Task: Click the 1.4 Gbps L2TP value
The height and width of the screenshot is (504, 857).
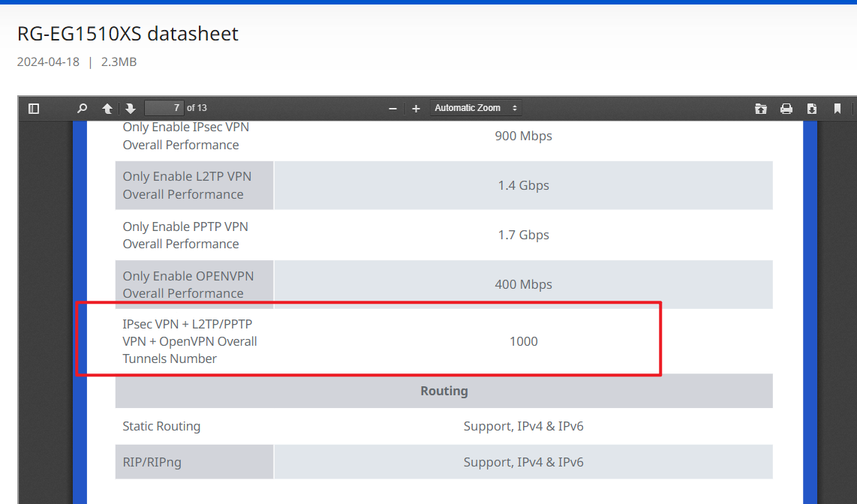Action: (x=523, y=185)
